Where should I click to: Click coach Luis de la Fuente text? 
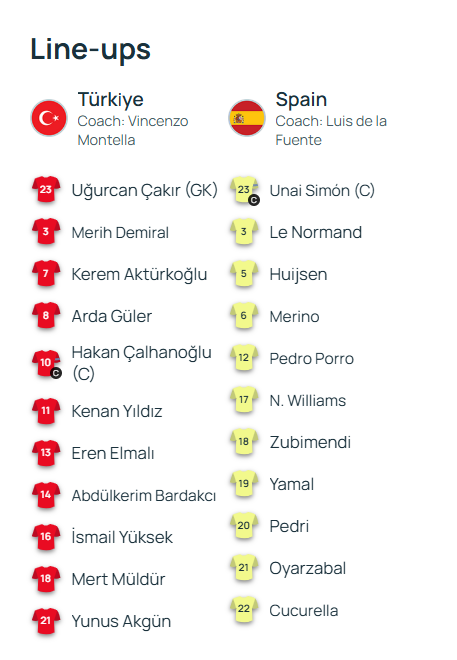(x=331, y=130)
